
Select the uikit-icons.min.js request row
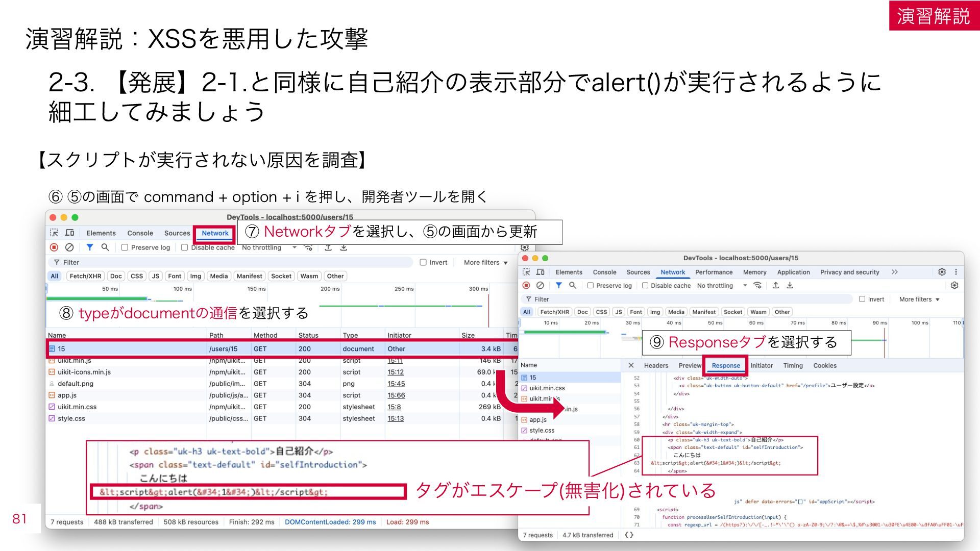coord(283,372)
